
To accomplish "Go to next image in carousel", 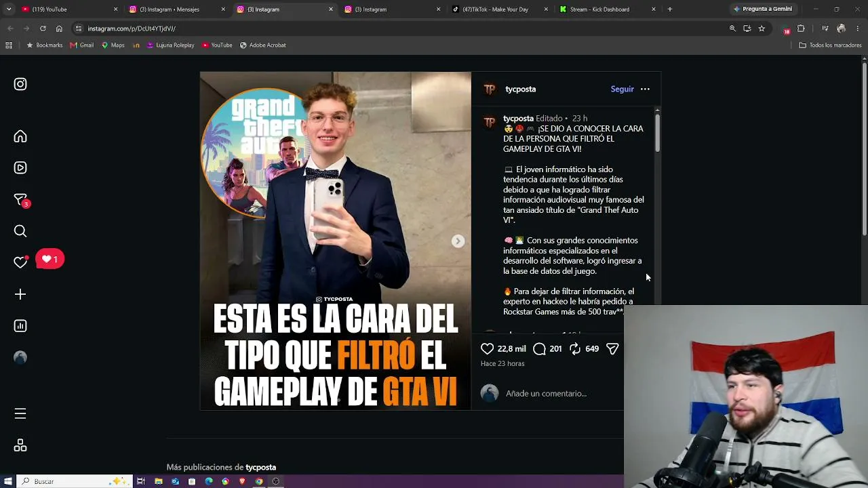I will [x=458, y=241].
